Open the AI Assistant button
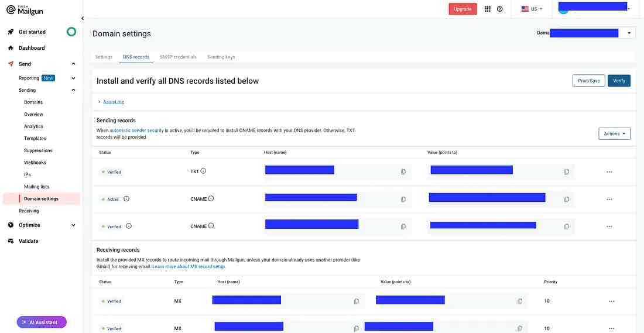This screenshot has width=644, height=333. [x=42, y=322]
